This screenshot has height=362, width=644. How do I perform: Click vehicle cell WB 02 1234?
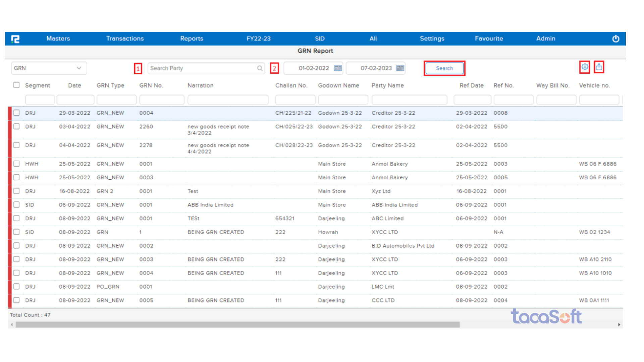pos(594,232)
